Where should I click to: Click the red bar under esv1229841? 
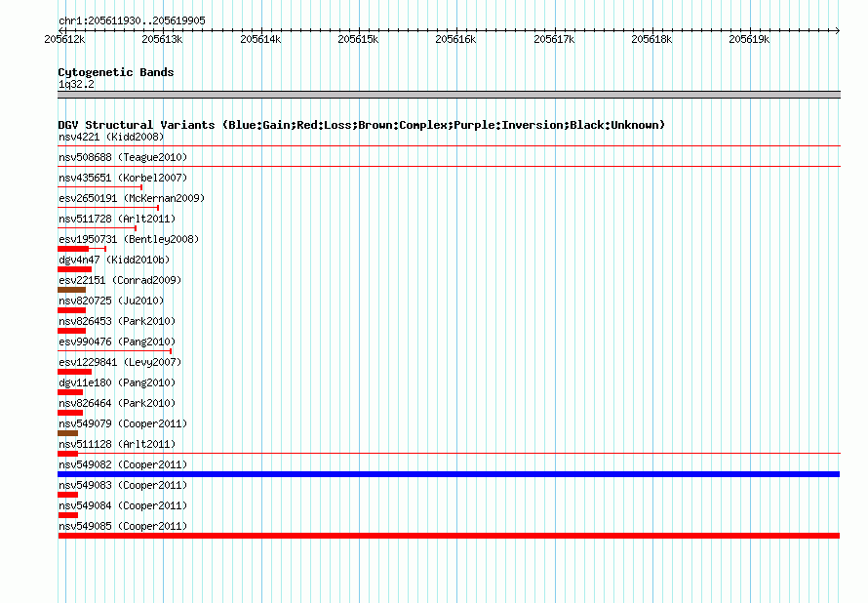74,372
